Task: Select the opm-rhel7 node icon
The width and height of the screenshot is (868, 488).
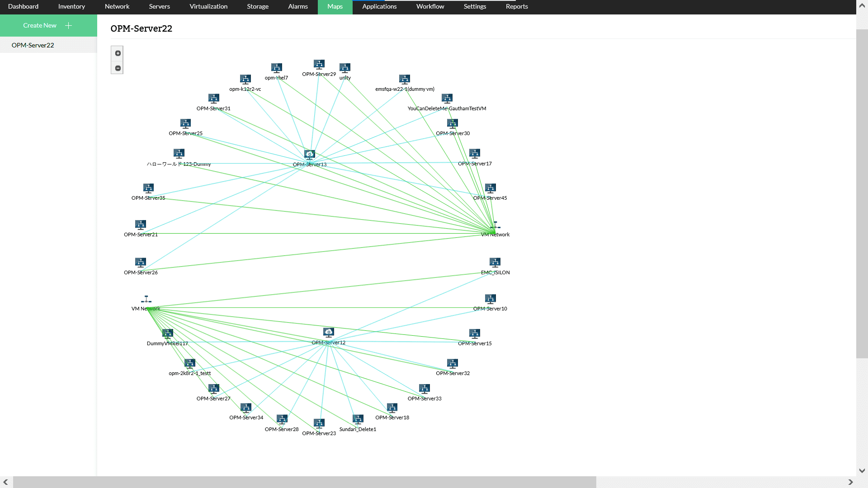Action: [x=277, y=68]
